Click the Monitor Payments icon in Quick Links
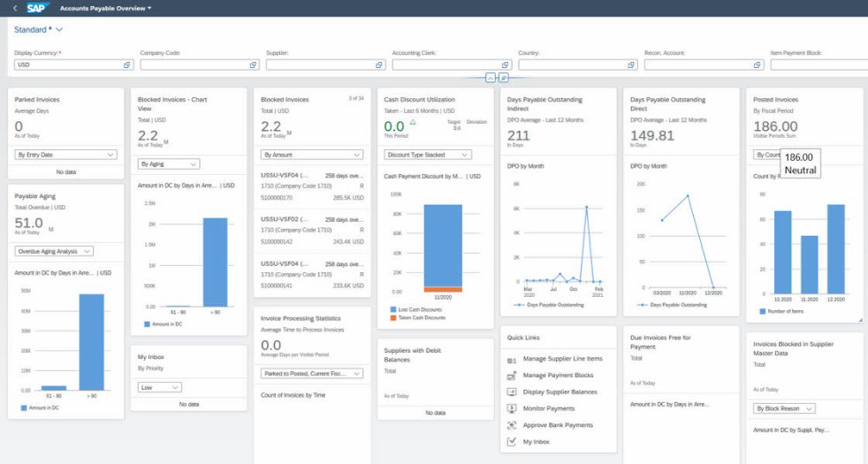Viewport: 868px width, 464px height. (x=513, y=408)
